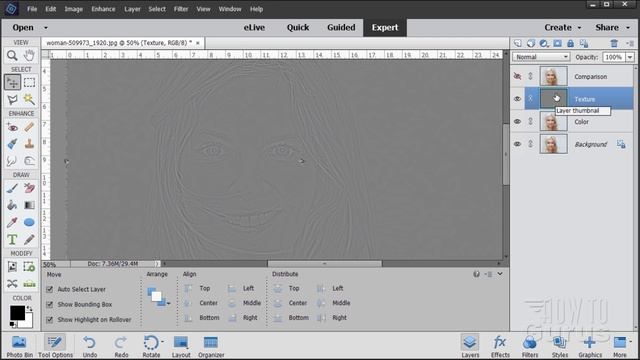This screenshot has width=640, height=360.
Task: Select the Hand tool
Action: point(29,55)
